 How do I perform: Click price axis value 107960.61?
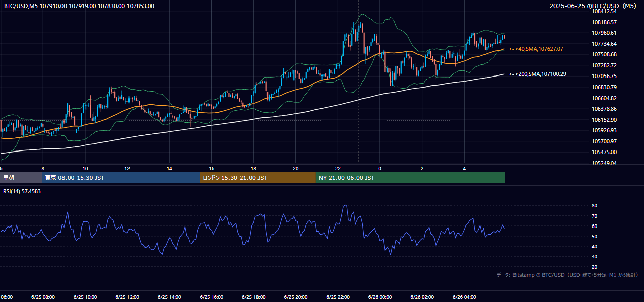coord(604,33)
